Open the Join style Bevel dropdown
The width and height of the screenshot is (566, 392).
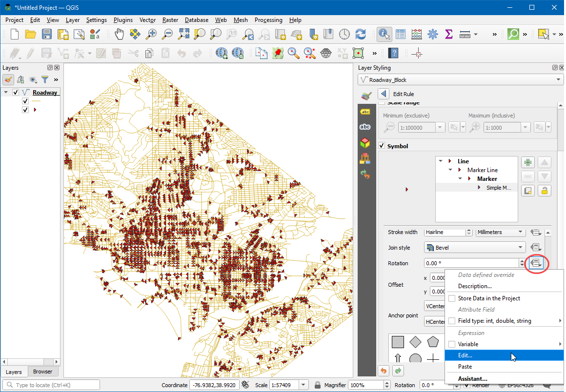point(474,248)
